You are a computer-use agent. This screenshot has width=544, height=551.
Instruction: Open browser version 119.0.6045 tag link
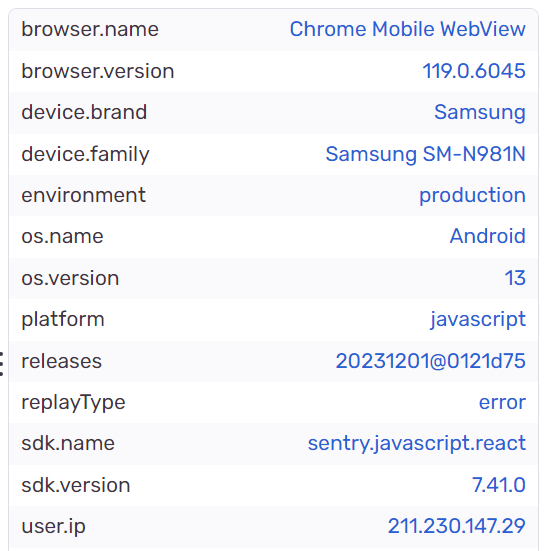click(474, 71)
